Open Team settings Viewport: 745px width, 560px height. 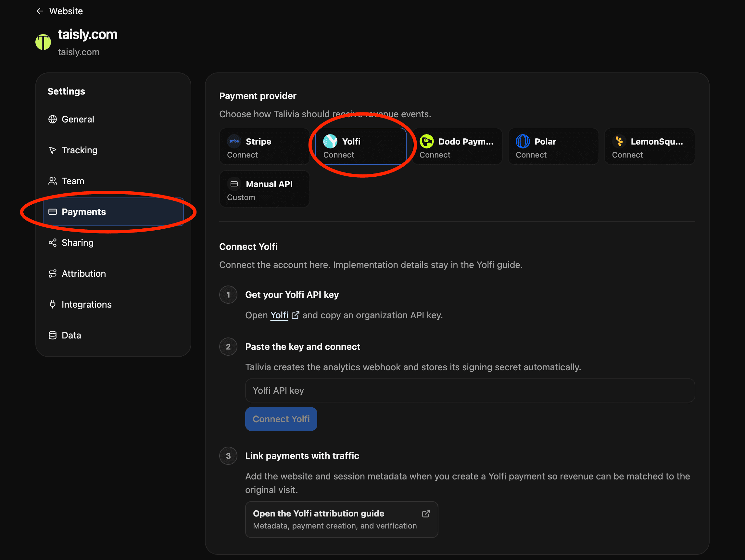pyautogui.click(x=113, y=181)
